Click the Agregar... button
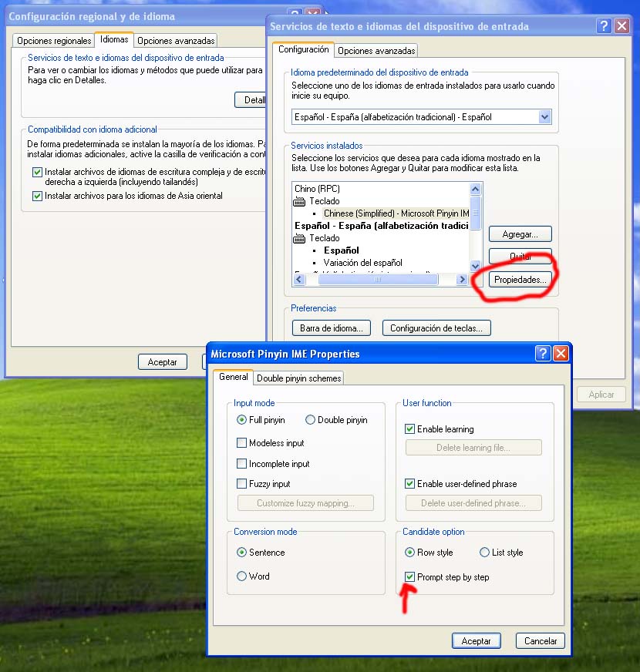The image size is (640, 672). [x=520, y=234]
